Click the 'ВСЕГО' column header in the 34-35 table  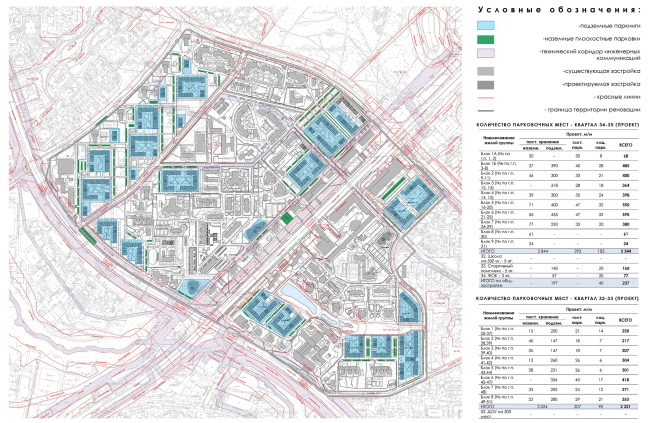click(626, 145)
